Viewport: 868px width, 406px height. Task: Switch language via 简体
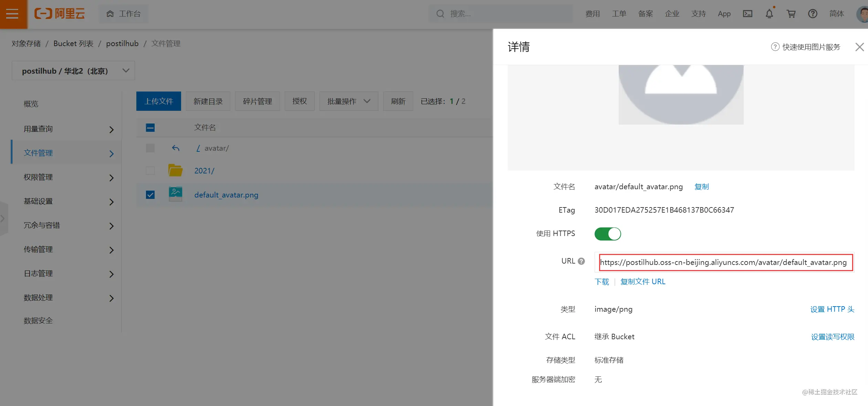pyautogui.click(x=837, y=14)
